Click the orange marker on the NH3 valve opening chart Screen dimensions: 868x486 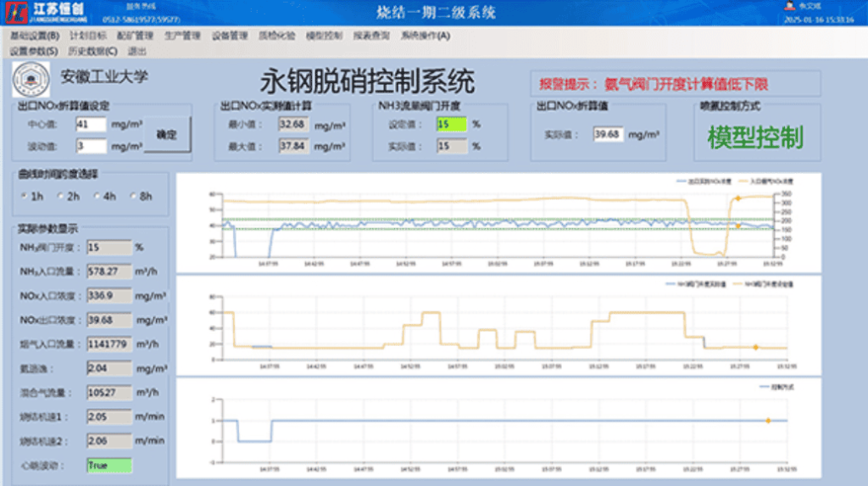[x=755, y=347]
